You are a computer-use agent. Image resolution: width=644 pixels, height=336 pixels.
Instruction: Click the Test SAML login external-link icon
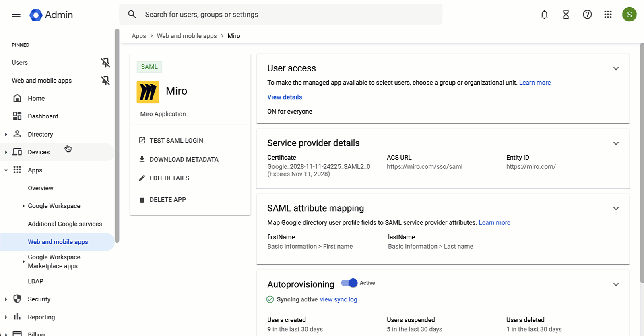pyautogui.click(x=142, y=141)
